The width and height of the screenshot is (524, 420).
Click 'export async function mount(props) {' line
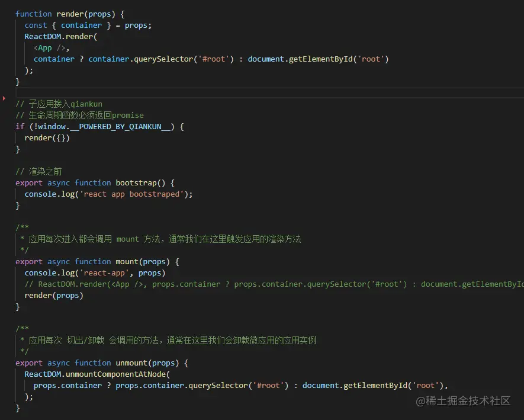point(97,261)
